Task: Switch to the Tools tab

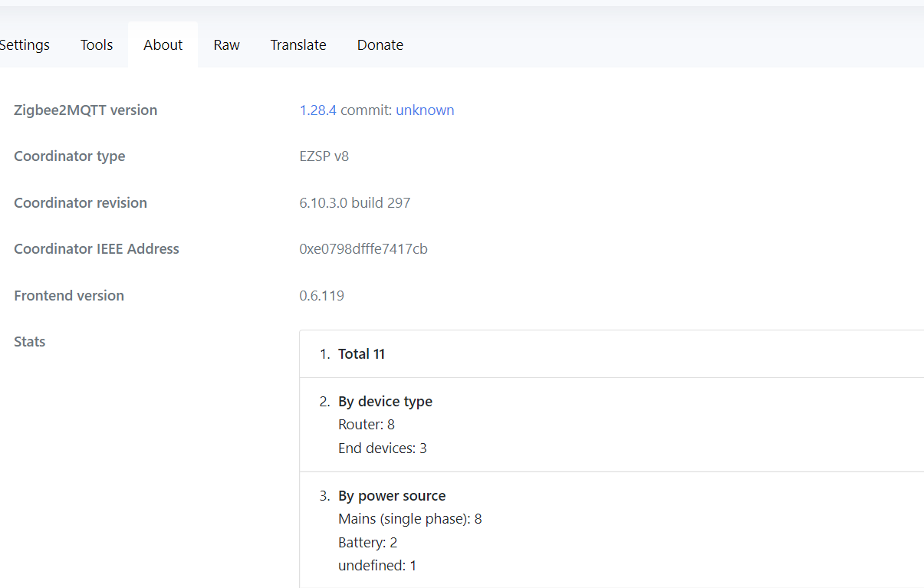Action: coord(97,44)
